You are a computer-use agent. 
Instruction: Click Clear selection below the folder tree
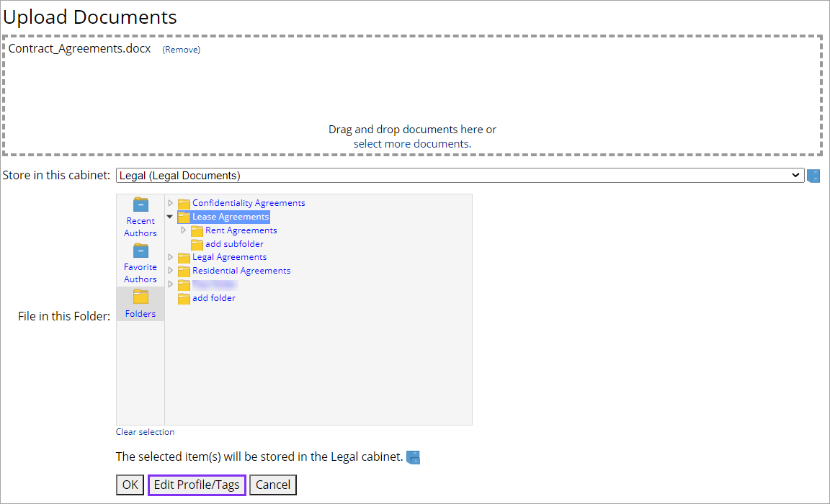(x=145, y=431)
